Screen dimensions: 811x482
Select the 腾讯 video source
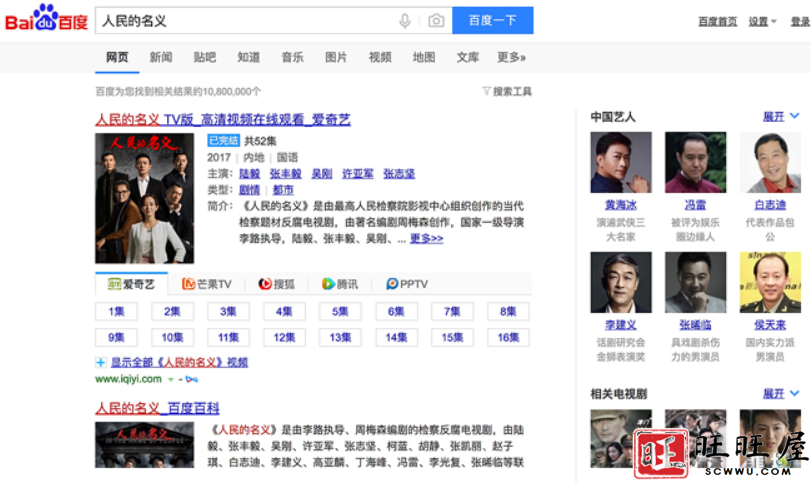click(339, 284)
